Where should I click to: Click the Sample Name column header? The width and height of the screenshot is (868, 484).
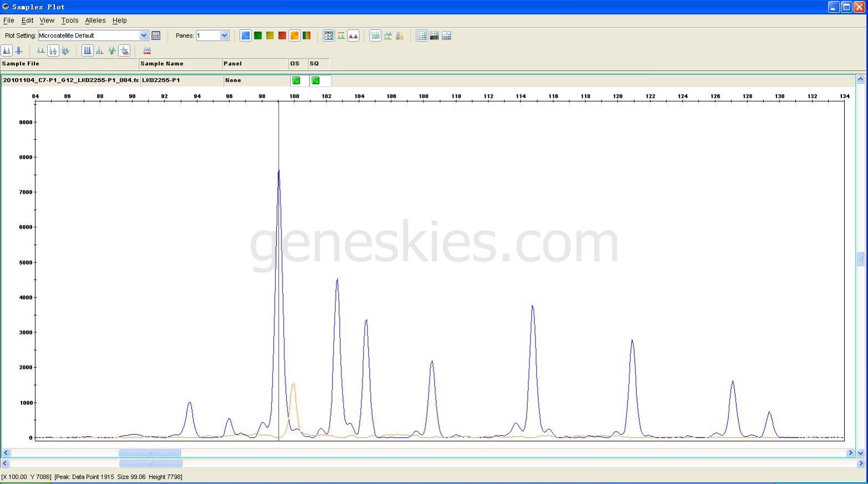[x=180, y=64]
